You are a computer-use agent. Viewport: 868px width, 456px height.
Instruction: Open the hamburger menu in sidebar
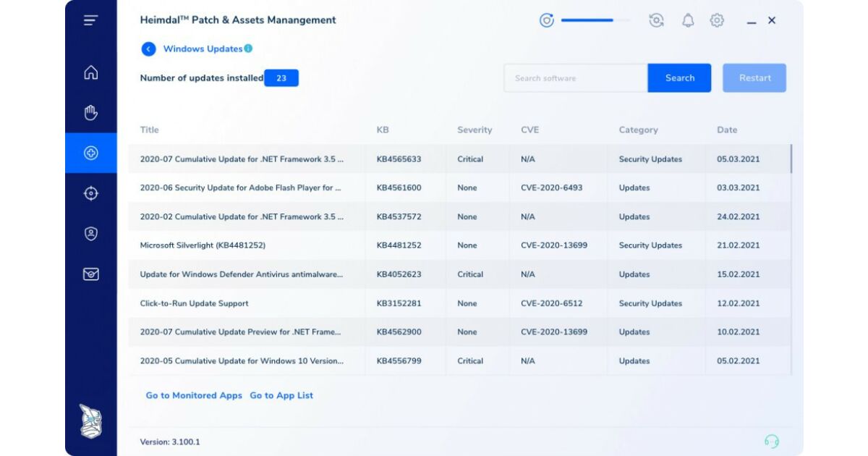90,20
